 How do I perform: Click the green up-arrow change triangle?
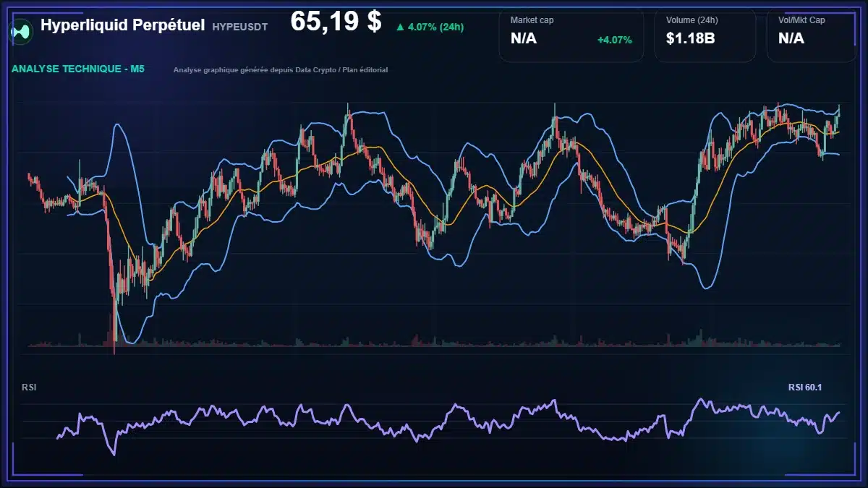click(400, 27)
